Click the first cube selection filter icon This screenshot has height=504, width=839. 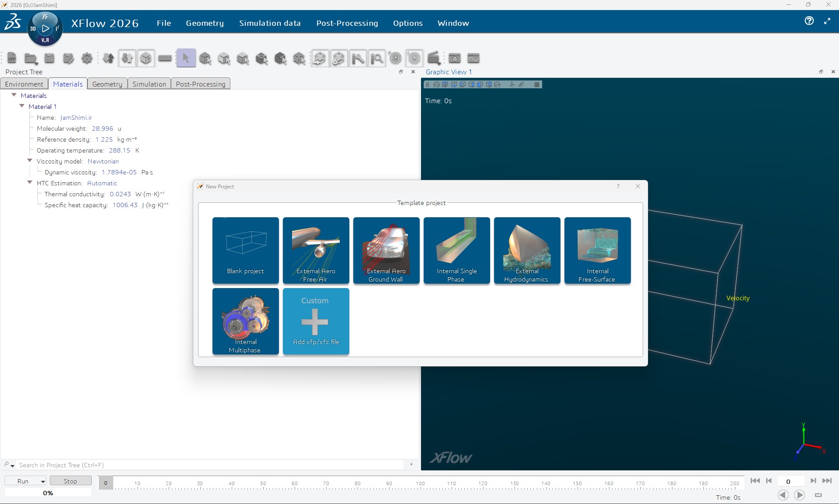pos(205,58)
